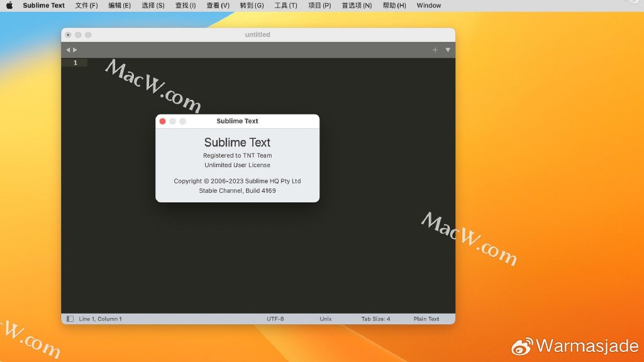Go to next tab with right arrow

click(75, 50)
